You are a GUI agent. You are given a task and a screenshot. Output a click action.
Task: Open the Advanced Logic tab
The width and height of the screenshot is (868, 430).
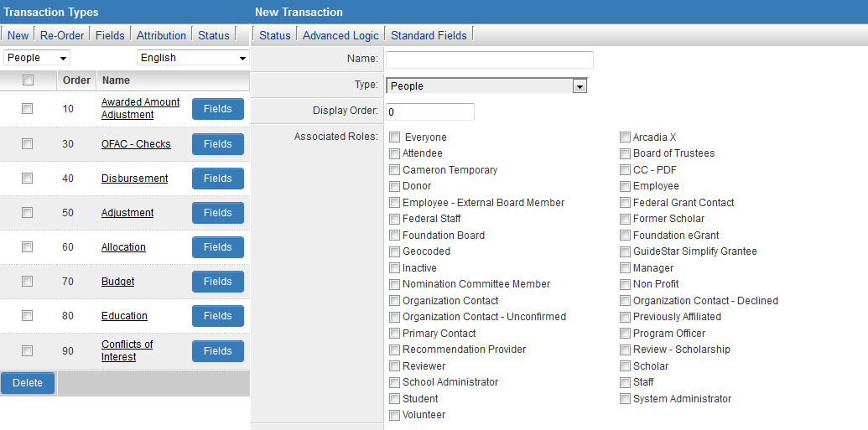(340, 35)
